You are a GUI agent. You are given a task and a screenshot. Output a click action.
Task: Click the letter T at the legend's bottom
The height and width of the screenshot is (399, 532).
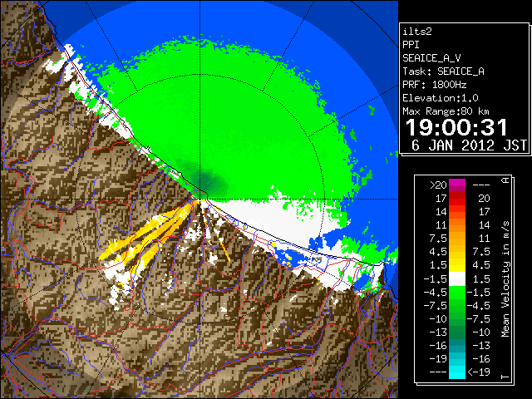coord(505,377)
